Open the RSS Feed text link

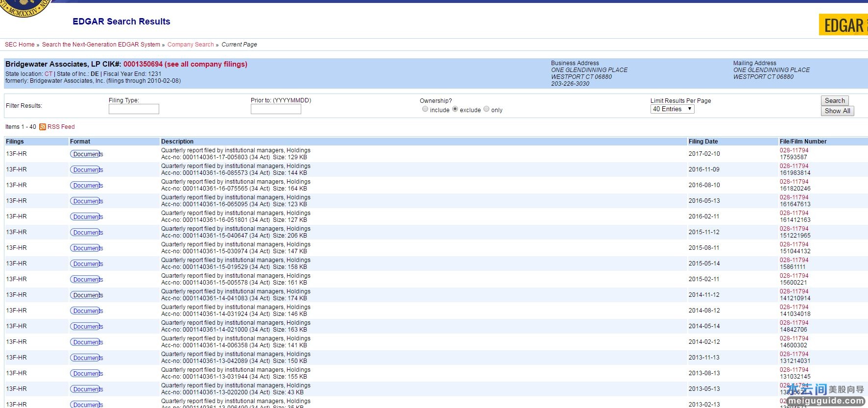(61, 127)
